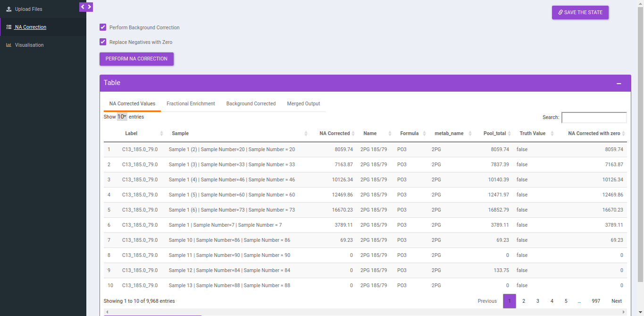Sort table by the Pool_total column
644x316 pixels.
point(494,134)
